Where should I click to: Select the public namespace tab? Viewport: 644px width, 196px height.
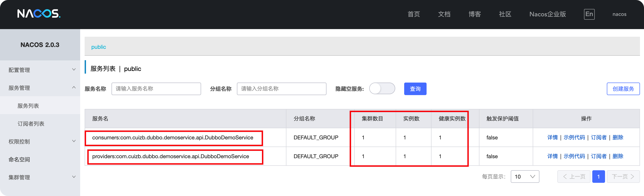[99, 47]
